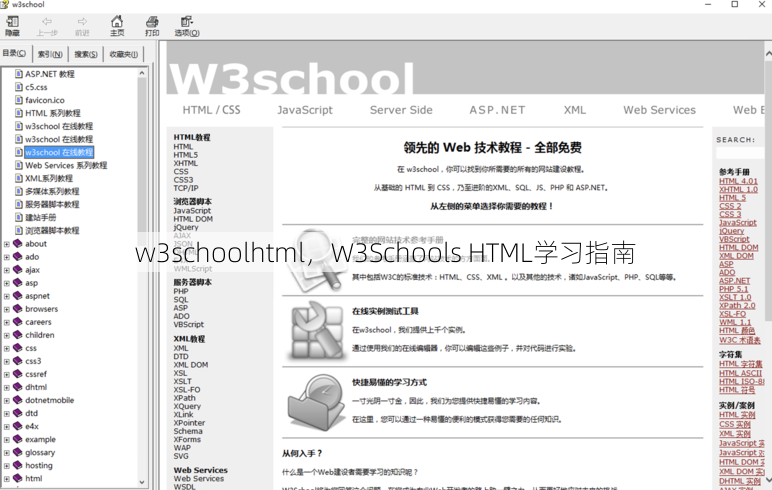Select the ASP.NET 教程 page icon
The image size is (772, 490).
point(19,74)
